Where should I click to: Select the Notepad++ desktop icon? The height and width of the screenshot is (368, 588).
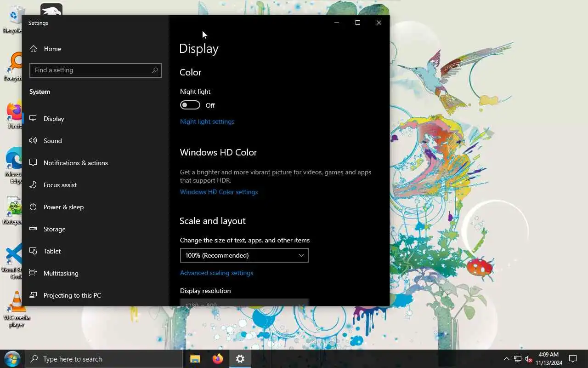(13, 211)
